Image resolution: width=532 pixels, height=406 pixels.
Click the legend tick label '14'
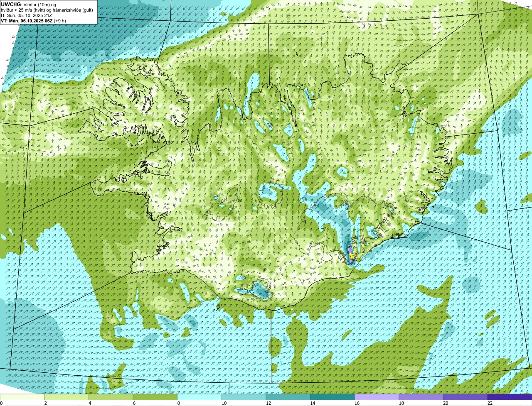coord(313,403)
